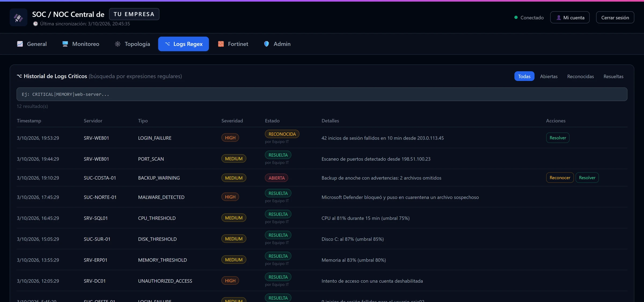Switch to the Monitoreo tab
644x302 pixels.
point(80,44)
